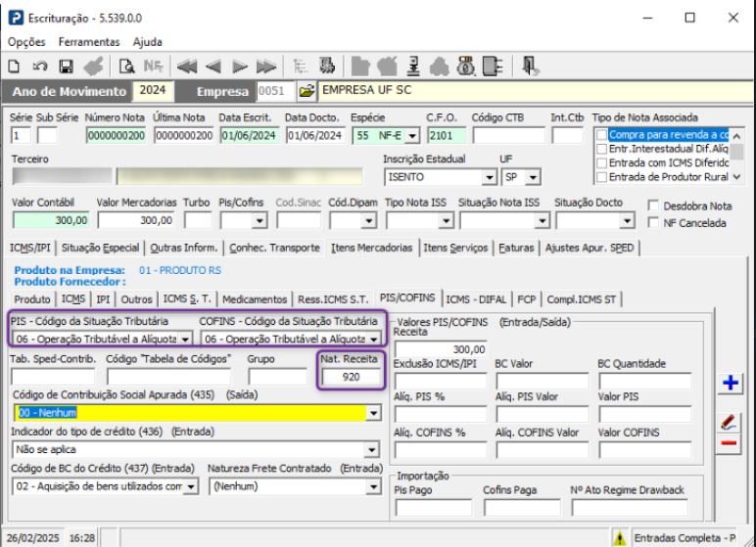This screenshot has height=547, width=756.
Task: Open PIS Código da Situação Tributária dropdown
Action: point(185,339)
